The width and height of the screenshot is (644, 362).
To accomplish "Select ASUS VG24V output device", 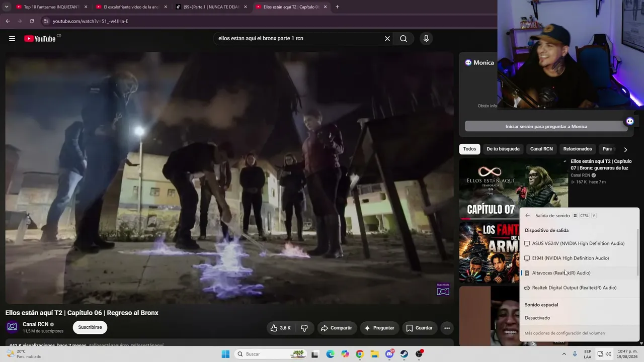I will point(579,243).
